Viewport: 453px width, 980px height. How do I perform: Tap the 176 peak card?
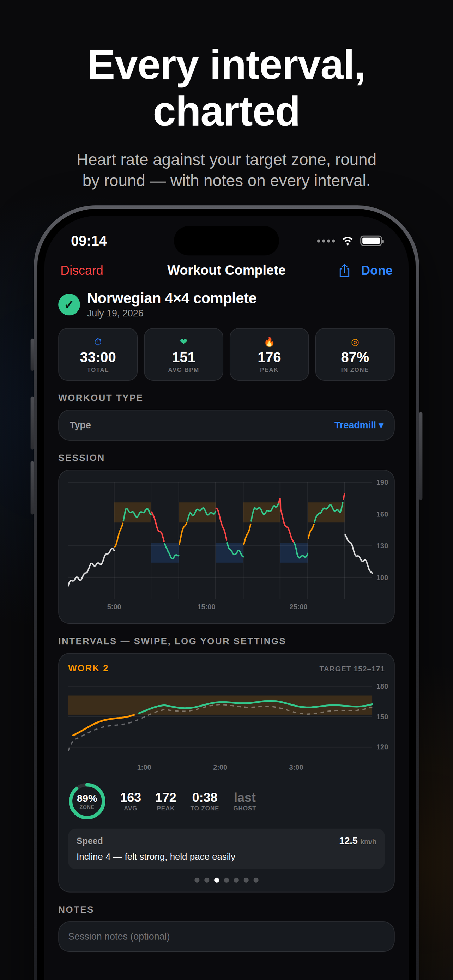tap(269, 354)
